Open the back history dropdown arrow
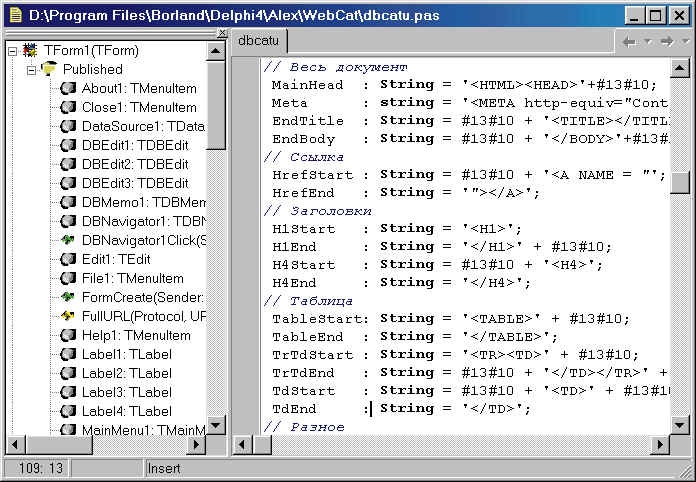Screen dimensions: 696x482 click(648, 42)
